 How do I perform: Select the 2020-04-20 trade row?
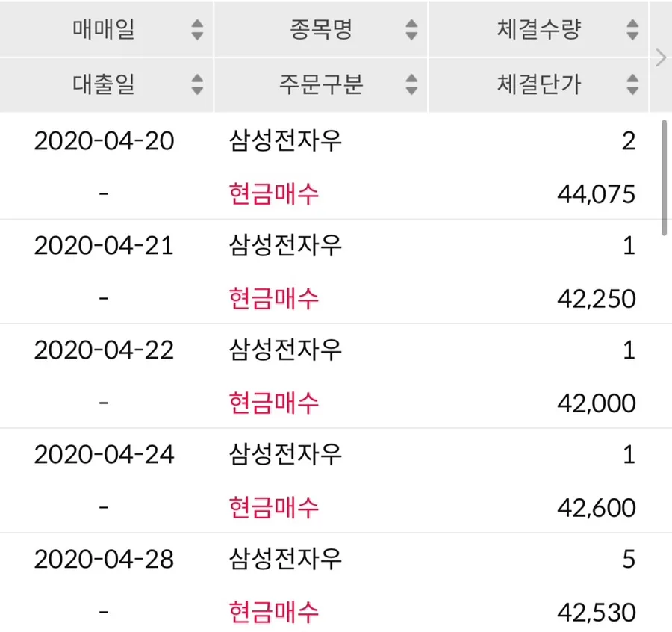point(326,167)
